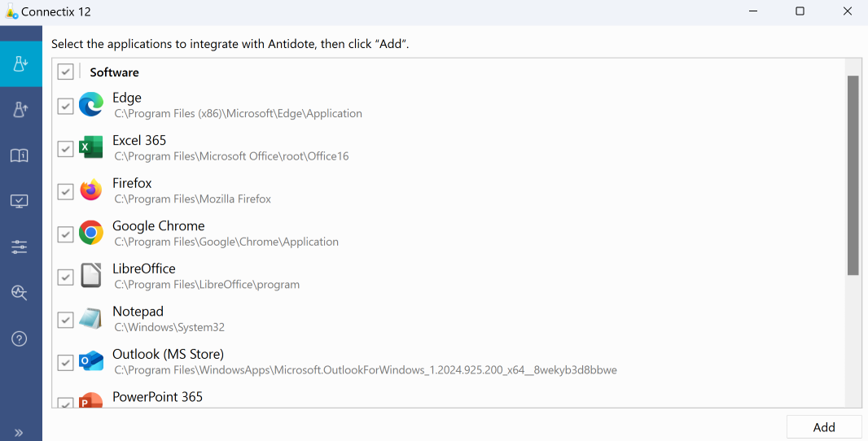
Task: Click the magnifier diagnostic sidebar icon
Action: coord(20,293)
